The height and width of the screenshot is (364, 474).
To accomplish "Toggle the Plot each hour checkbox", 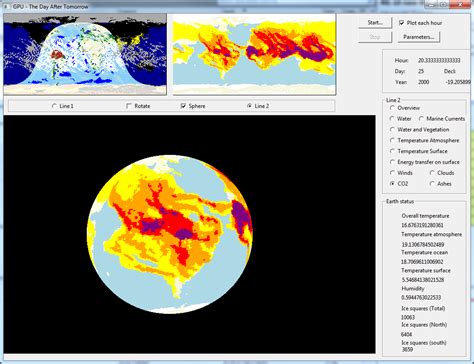I will coord(401,23).
